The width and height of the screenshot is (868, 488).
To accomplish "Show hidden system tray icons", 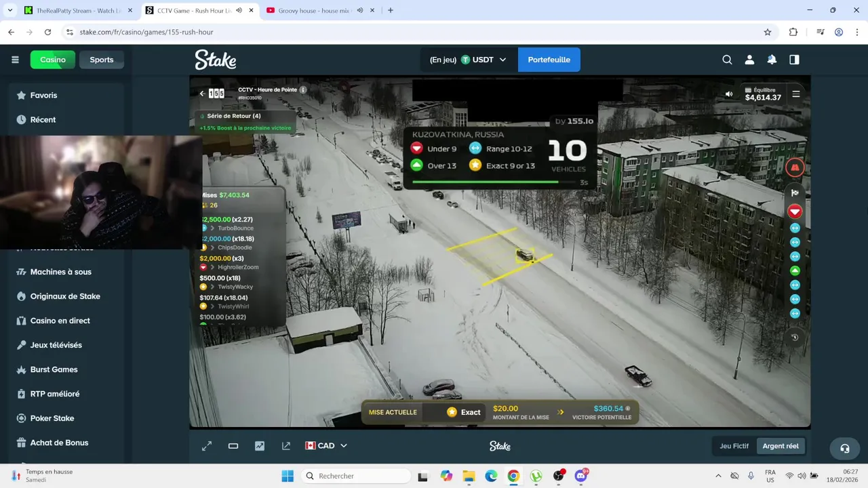I will (x=718, y=476).
